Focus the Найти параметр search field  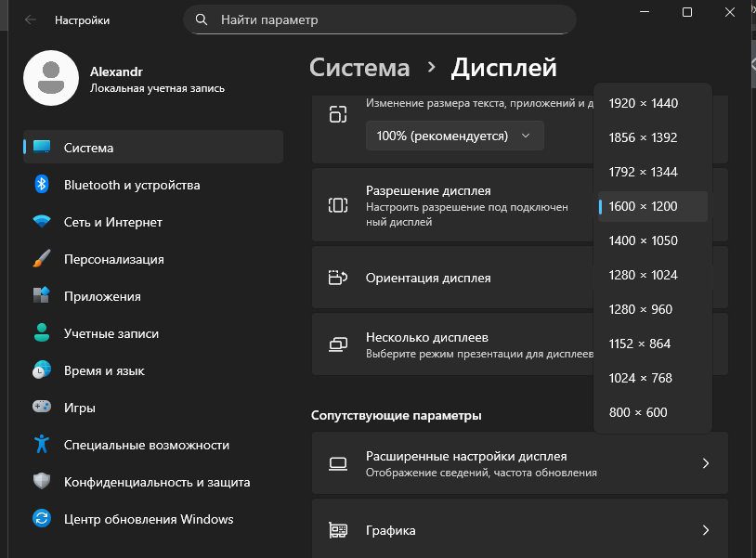[380, 19]
